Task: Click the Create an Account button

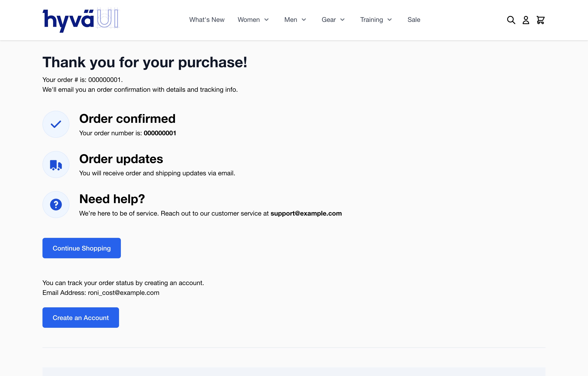Action: (x=81, y=317)
